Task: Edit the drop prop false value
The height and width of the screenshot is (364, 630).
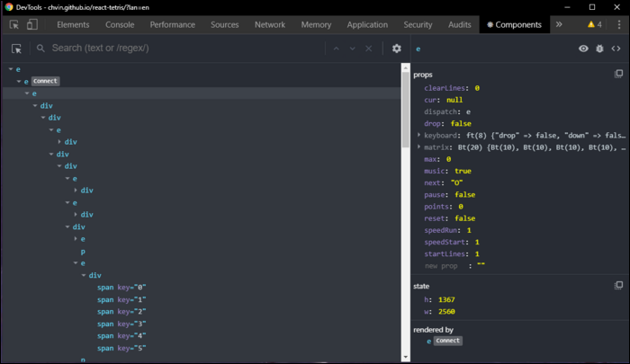Action: point(461,124)
